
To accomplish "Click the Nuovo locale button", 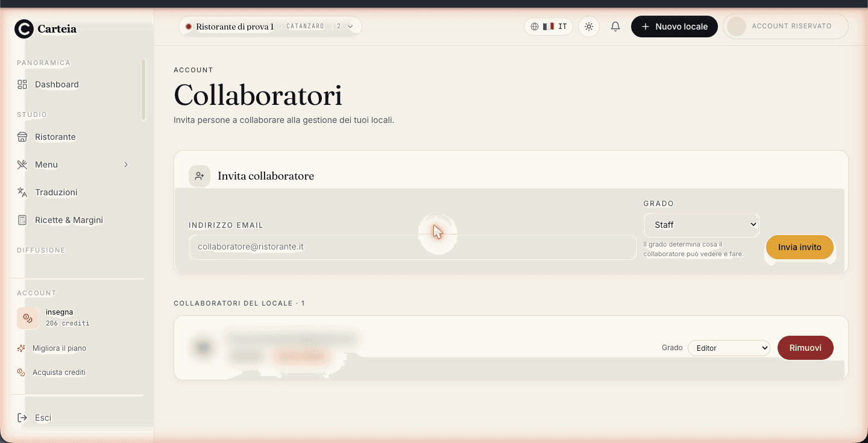I will click(x=675, y=27).
